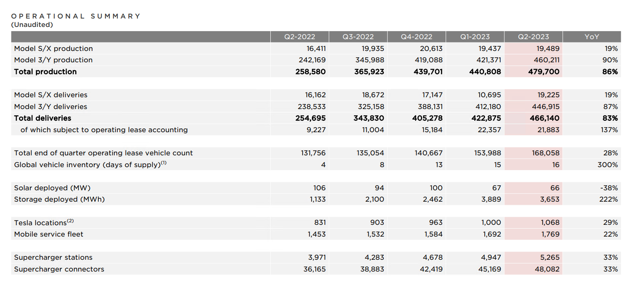Click the "Model 3/Y production" row label

point(53,60)
